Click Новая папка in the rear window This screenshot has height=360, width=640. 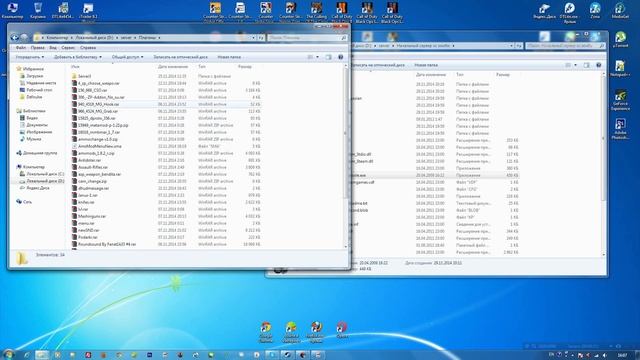click(x=426, y=65)
